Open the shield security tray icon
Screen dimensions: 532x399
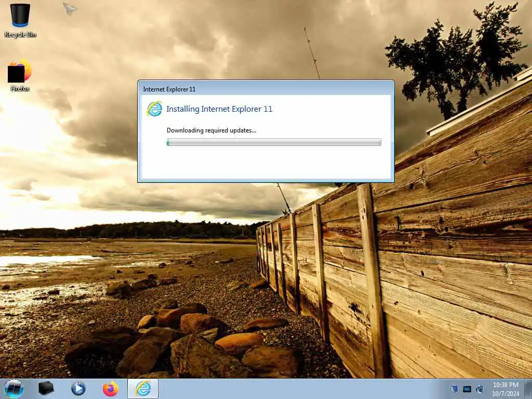click(454, 389)
